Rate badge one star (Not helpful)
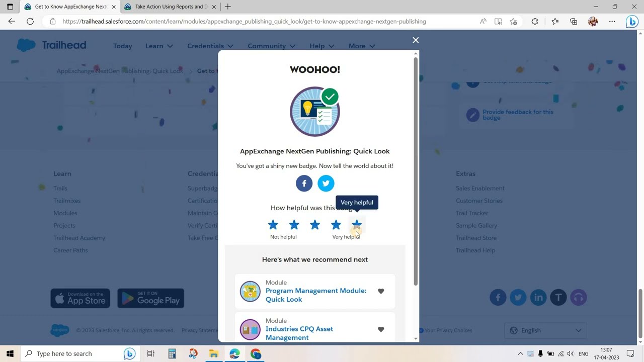This screenshot has width=644, height=362. coord(273,225)
